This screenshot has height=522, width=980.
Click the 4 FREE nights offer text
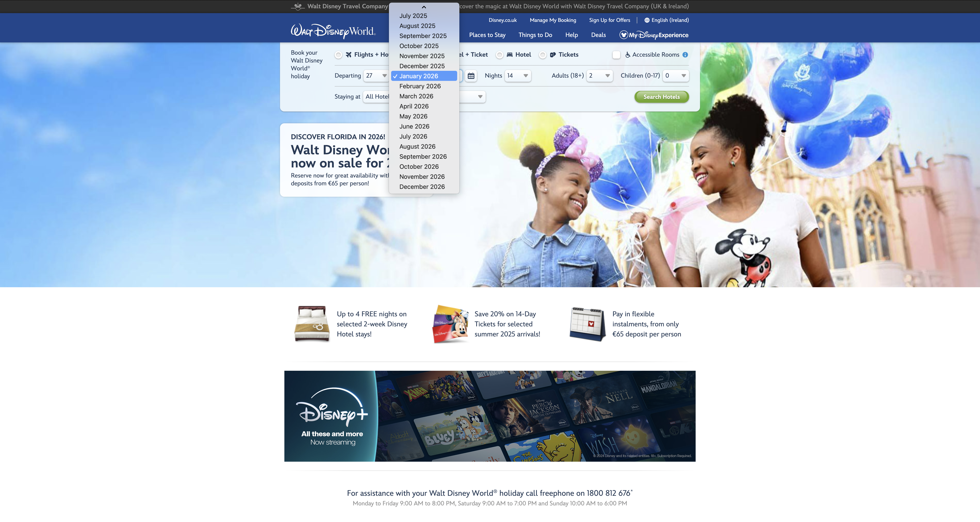[372, 324]
